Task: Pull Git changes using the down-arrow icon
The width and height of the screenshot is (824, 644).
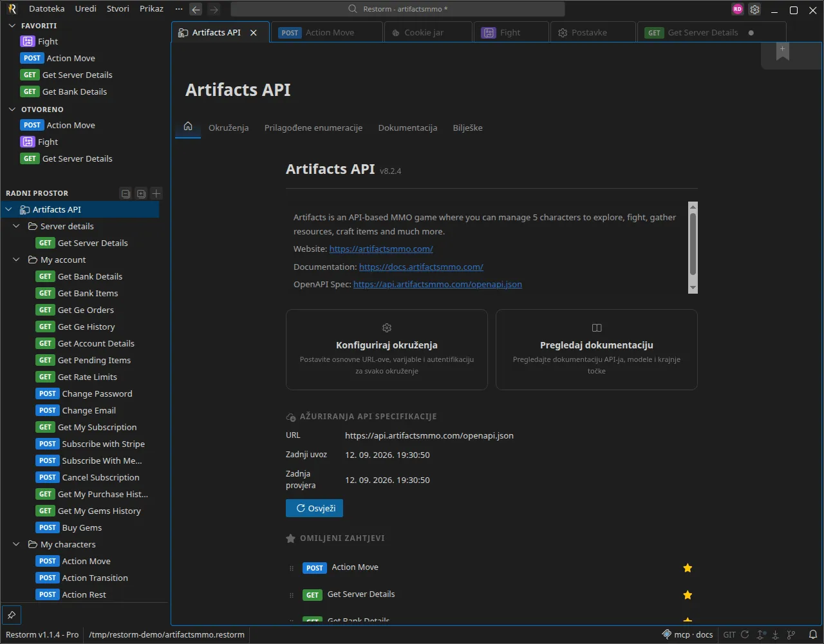Action: point(776,635)
